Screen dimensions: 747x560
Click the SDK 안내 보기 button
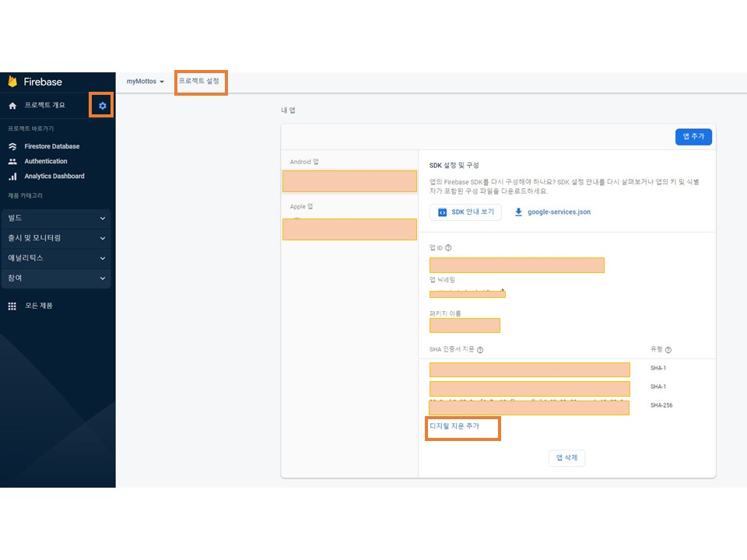point(465,212)
